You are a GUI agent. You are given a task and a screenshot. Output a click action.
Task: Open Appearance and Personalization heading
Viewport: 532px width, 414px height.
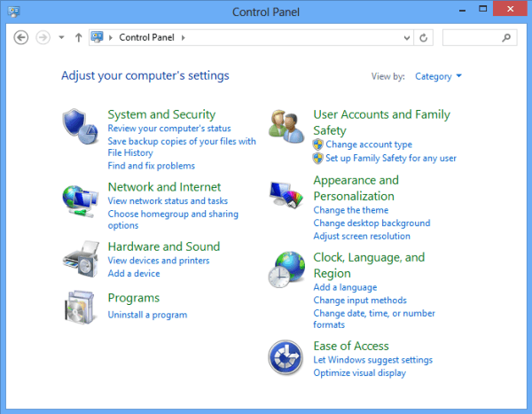coord(356,188)
